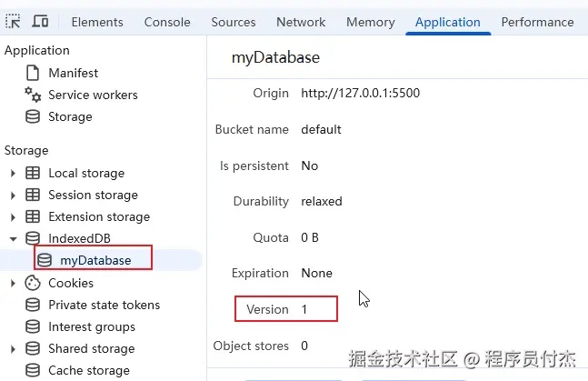Screen dimensions: 588x381
Task: Click the Cache storage database icon
Action: [33, 370]
